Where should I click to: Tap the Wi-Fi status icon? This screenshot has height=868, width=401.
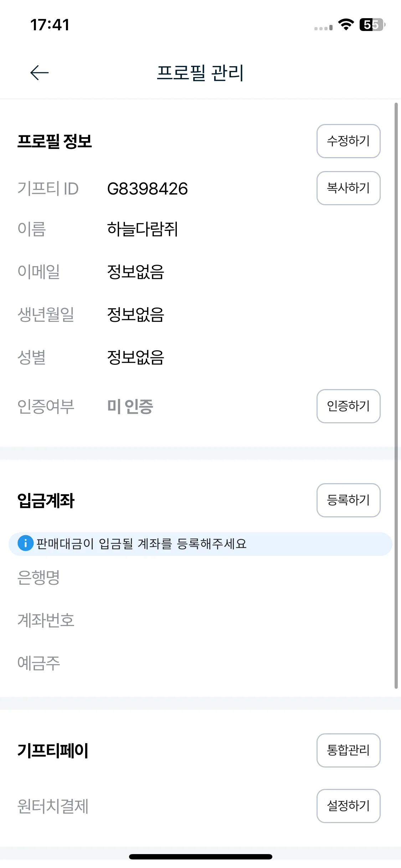(346, 25)
